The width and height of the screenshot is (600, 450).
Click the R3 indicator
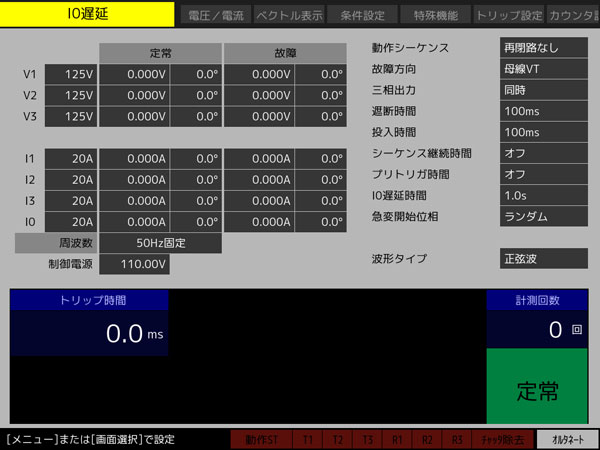(457, 439)
